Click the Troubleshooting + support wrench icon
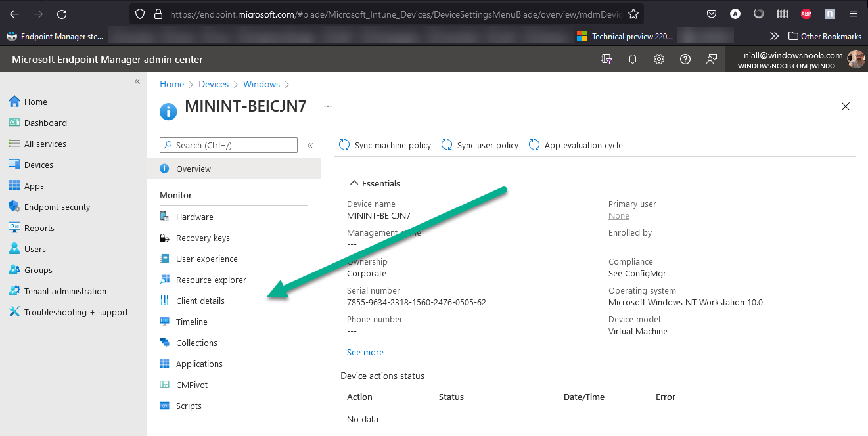This screenshot has height=436, width=868. (14, 312)
